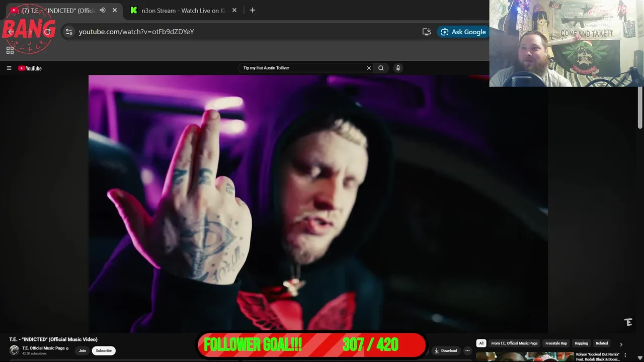Screen dimensions: 644x362
Task: Click the Ask Google button
Action: click(x=463, y=32)
